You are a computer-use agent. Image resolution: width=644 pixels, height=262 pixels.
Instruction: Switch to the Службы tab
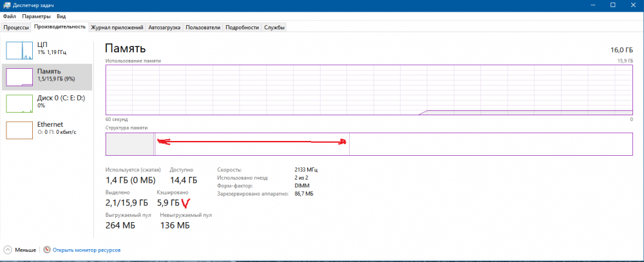pyautogui.click(x=274, y=28)
